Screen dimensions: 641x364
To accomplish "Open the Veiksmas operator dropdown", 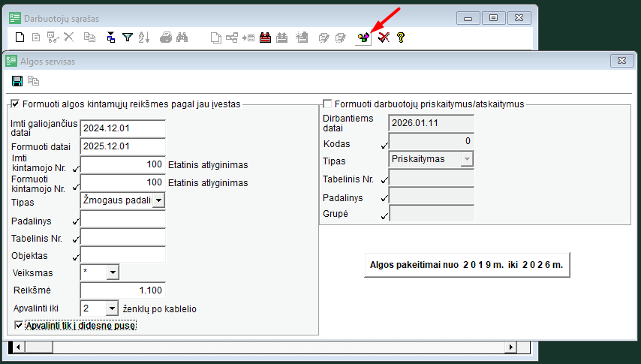I will 113,272.
